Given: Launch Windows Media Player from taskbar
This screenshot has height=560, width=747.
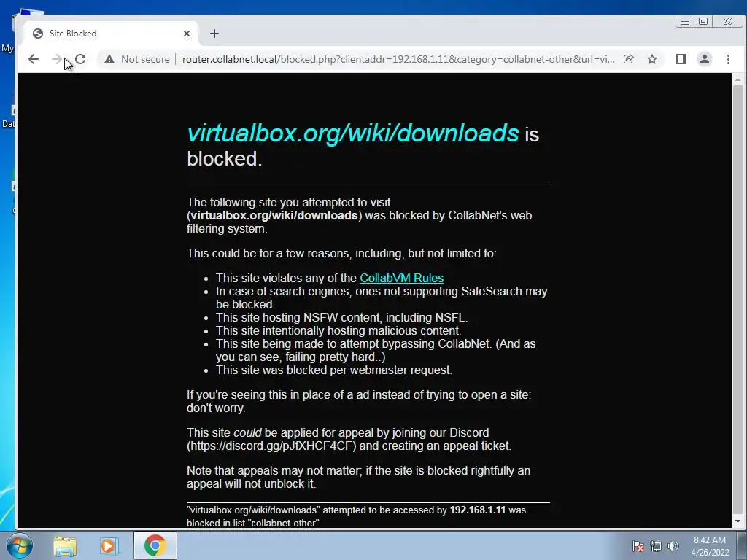Looking at the screenshot, I should (109, 546).
